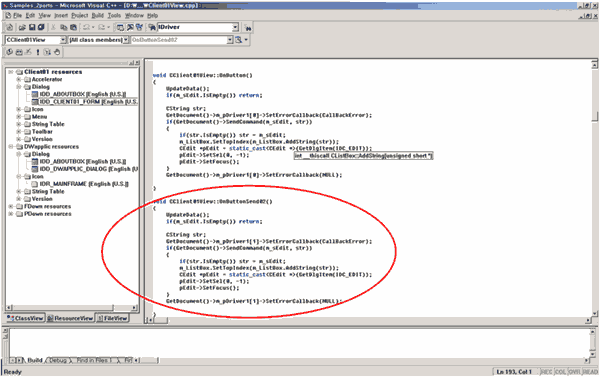
Task: Toggle the Workspace window icon
Action: 120,27
